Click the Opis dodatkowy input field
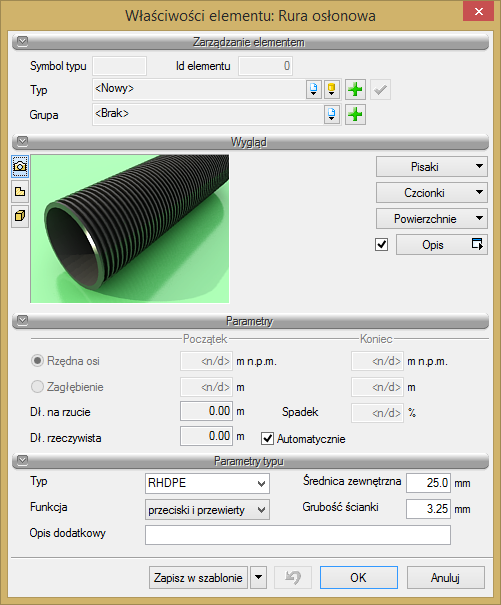Viewport: 501px width, 605px height. (x=298, y=535)
